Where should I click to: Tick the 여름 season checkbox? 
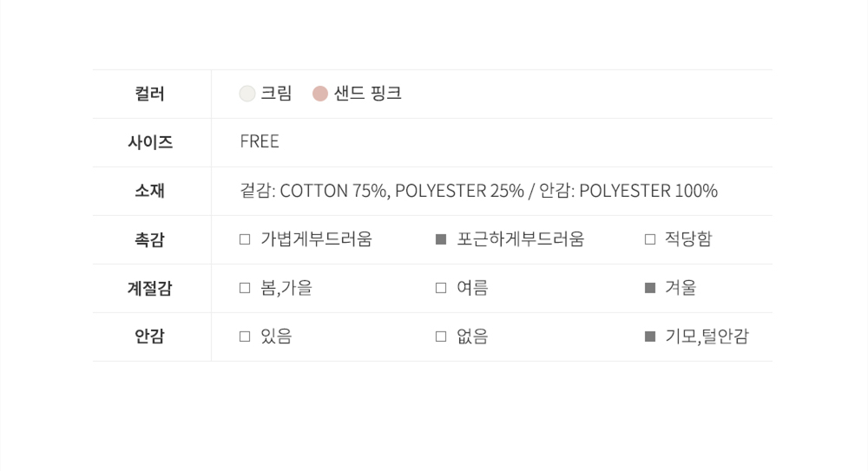[x=441, y=288]
